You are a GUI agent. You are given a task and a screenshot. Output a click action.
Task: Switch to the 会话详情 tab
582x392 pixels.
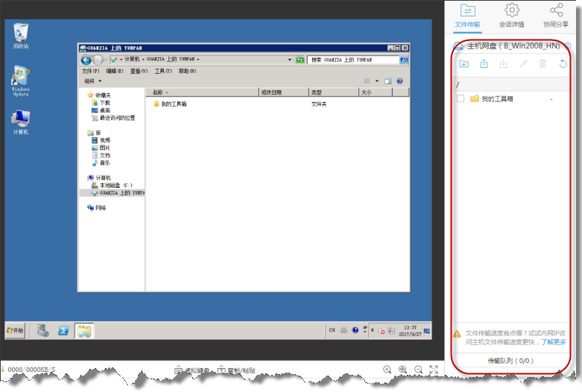511,16
